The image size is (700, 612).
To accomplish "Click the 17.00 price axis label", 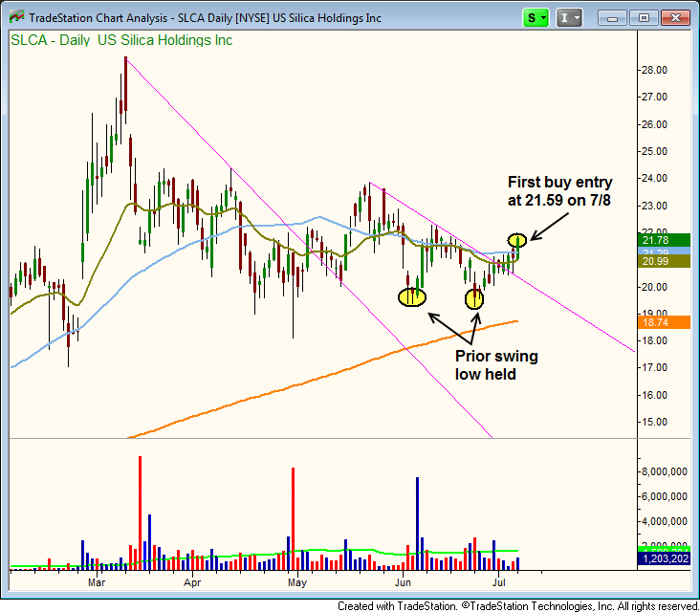I will pyautogui.click(x=654, y=367).
